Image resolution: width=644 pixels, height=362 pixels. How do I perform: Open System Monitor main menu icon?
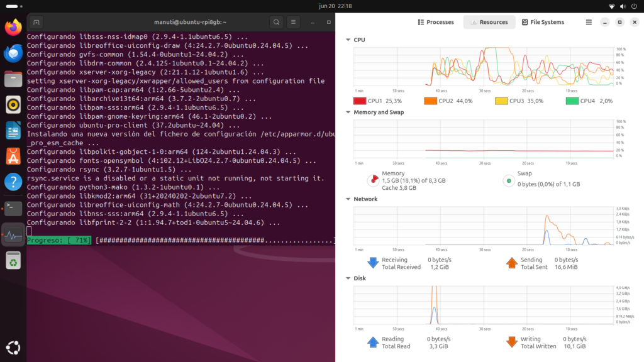point(589,22)
